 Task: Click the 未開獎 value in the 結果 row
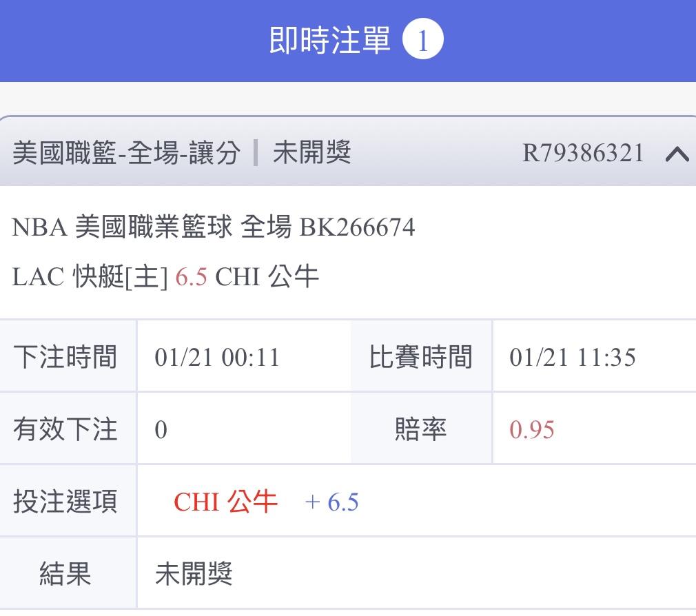coord(194,573)
